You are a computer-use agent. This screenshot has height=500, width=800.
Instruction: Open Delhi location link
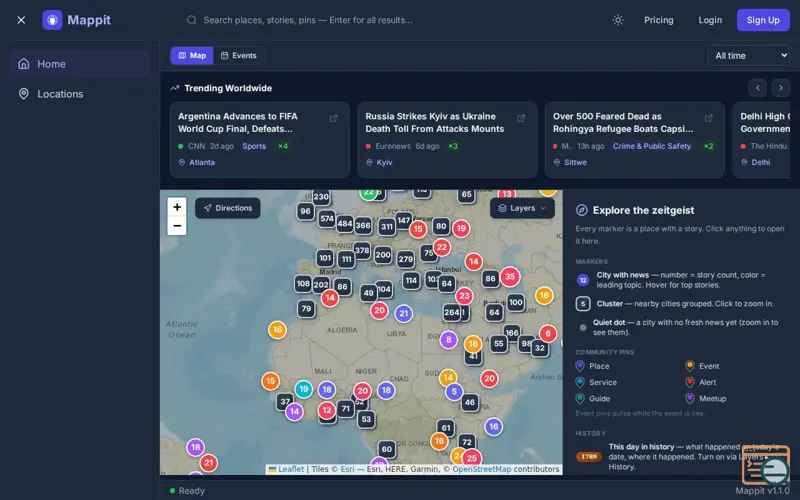tap(756, 162)
